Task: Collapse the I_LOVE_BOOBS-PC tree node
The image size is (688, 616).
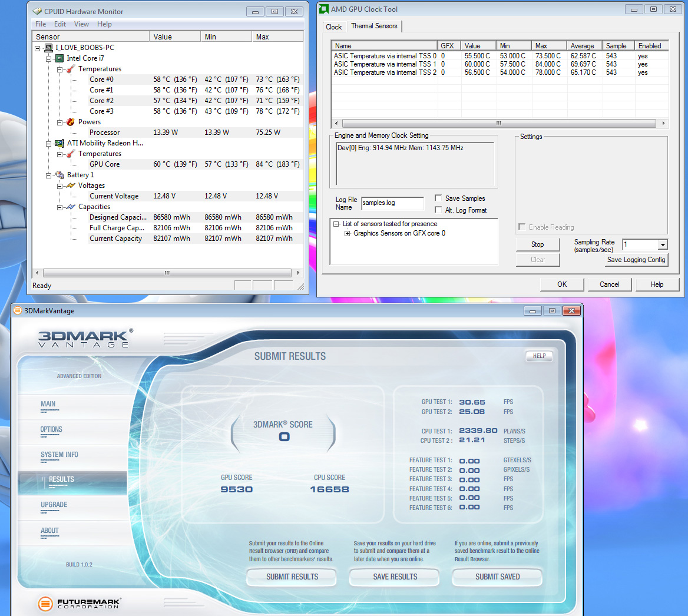Action: [x=38, y=48]
